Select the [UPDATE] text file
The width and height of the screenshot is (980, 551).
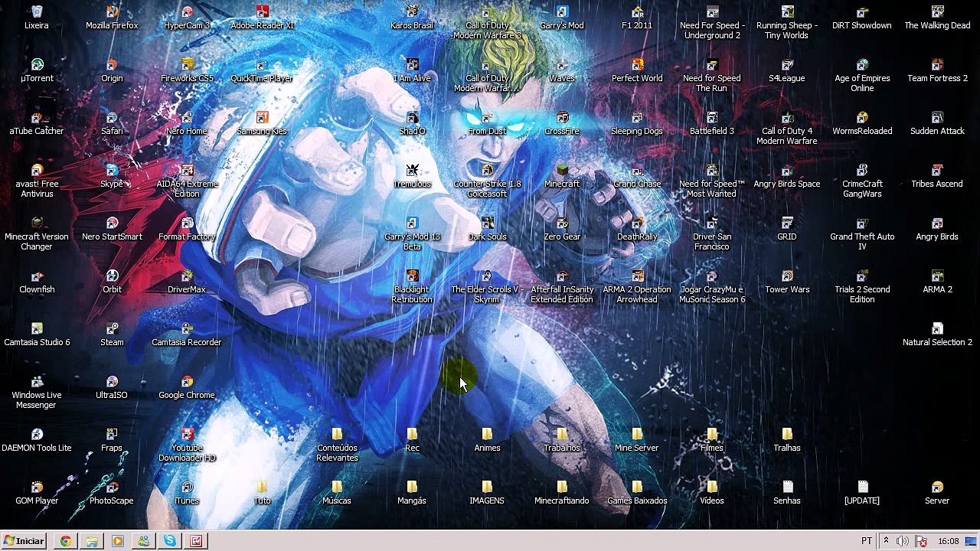(x=862, y=493)
